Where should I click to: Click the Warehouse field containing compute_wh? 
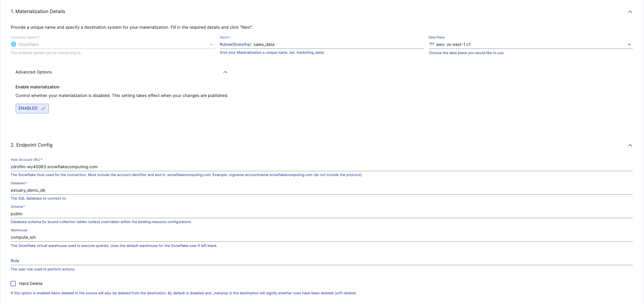coord(321,237)
